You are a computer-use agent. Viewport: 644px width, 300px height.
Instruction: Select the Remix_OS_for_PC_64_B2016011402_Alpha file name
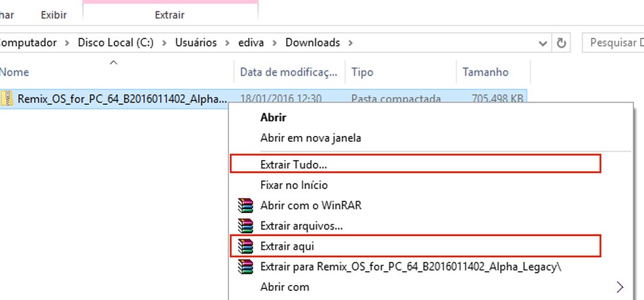122,99
